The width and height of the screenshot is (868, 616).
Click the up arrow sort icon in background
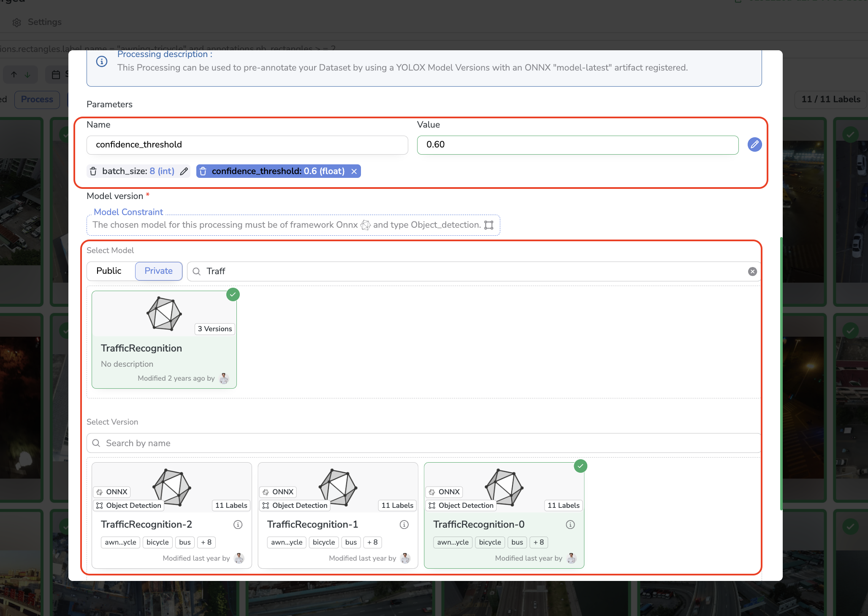(14, 74)
